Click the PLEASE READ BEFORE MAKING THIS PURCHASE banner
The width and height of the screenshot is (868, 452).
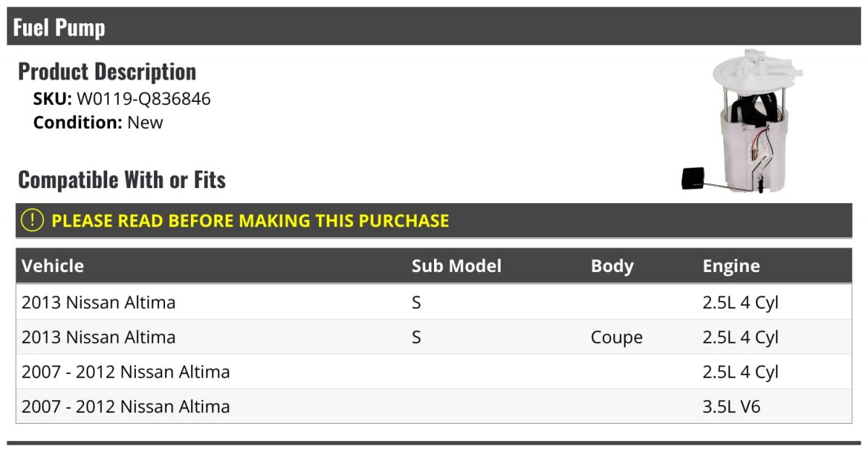point(434,221)
